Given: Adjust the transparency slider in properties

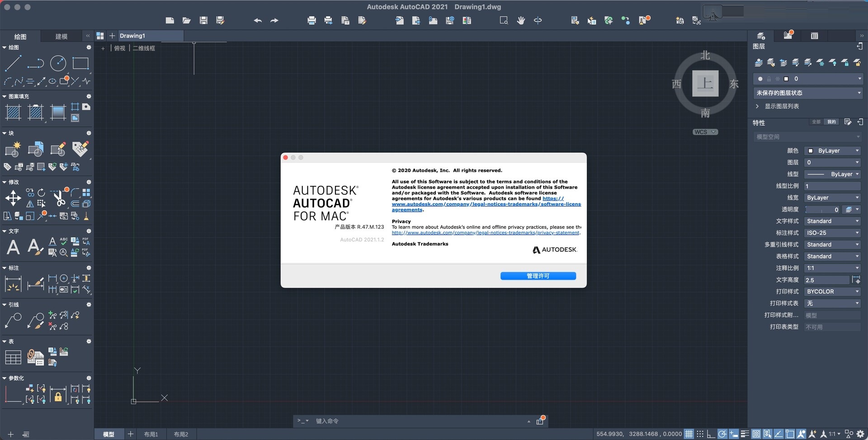Looking at the screenshot, I should coord(823,209).
